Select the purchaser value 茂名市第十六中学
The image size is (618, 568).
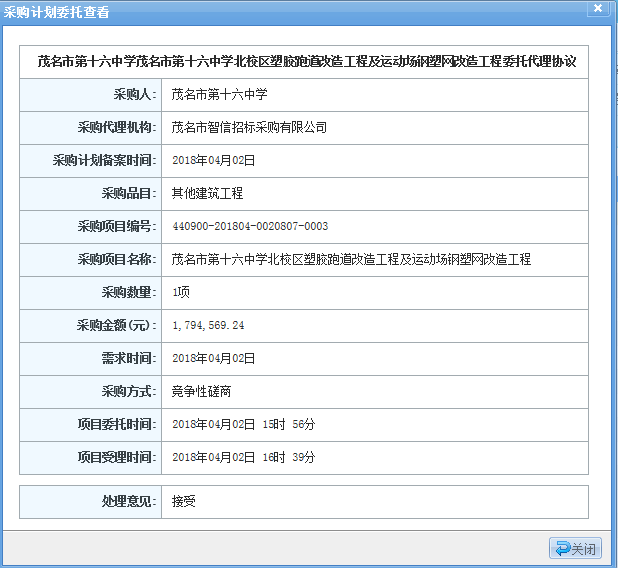(x=220, y=94)
